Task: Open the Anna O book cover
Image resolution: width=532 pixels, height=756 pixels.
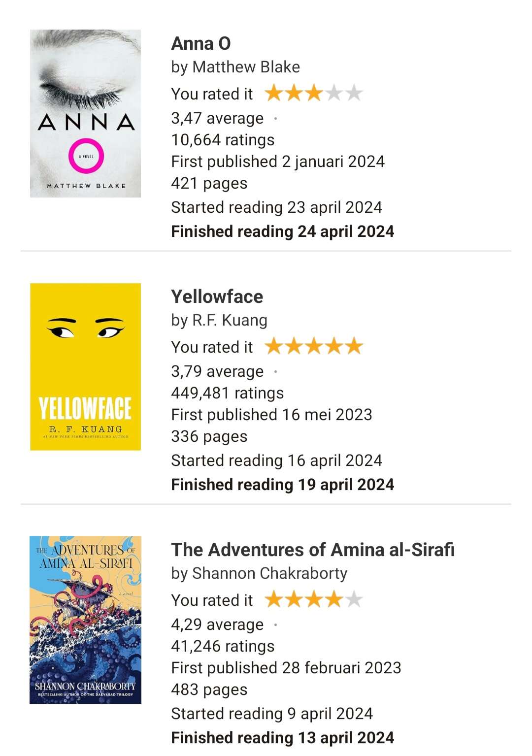Action: click(85, 113)
